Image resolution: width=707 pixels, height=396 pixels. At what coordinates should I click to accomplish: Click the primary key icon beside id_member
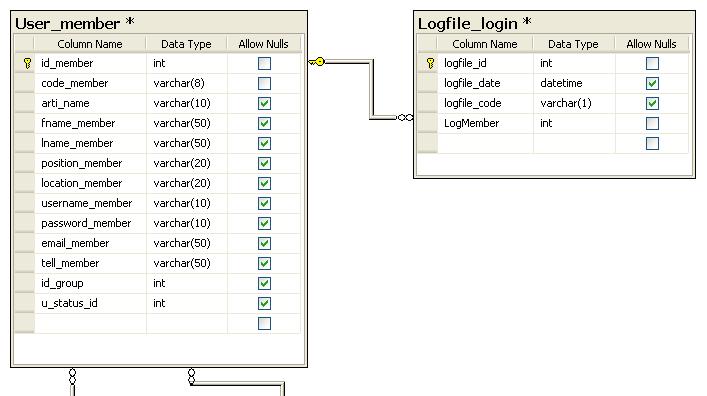coord(27,63)
